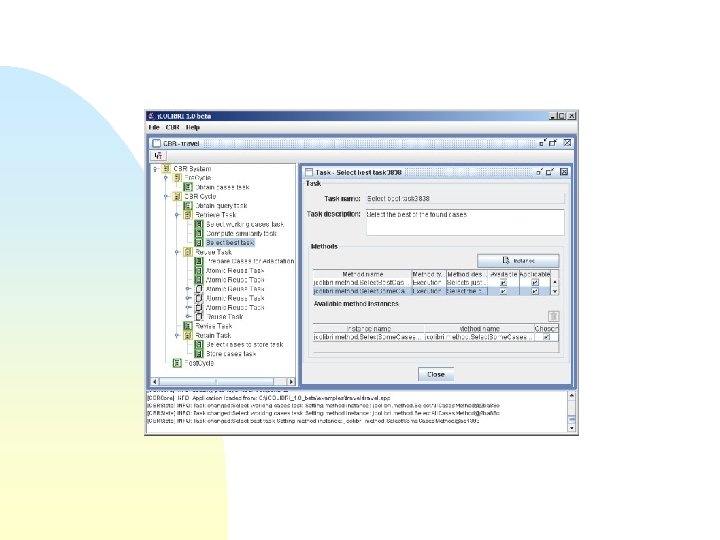Click the Select working cases task icon

(x=199, y=224)
